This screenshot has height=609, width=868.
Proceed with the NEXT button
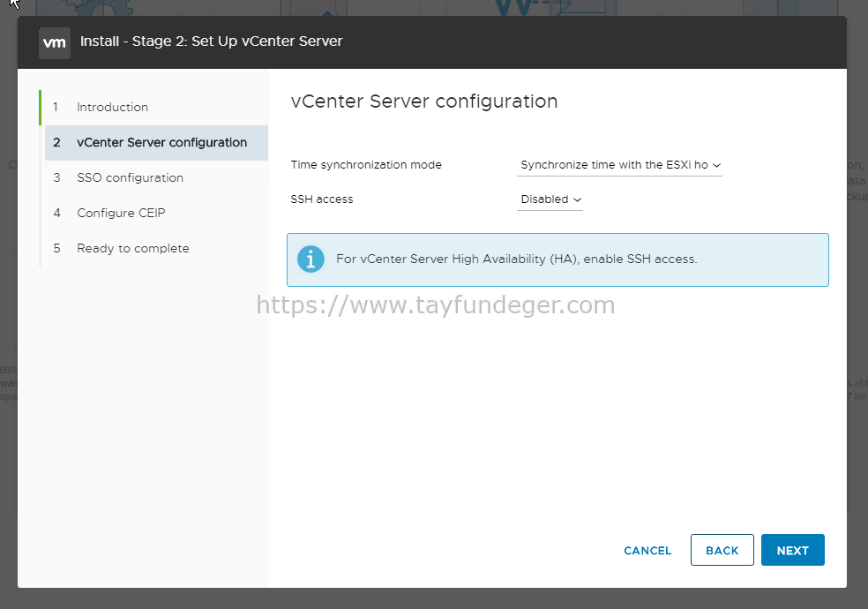click(793, 551)
